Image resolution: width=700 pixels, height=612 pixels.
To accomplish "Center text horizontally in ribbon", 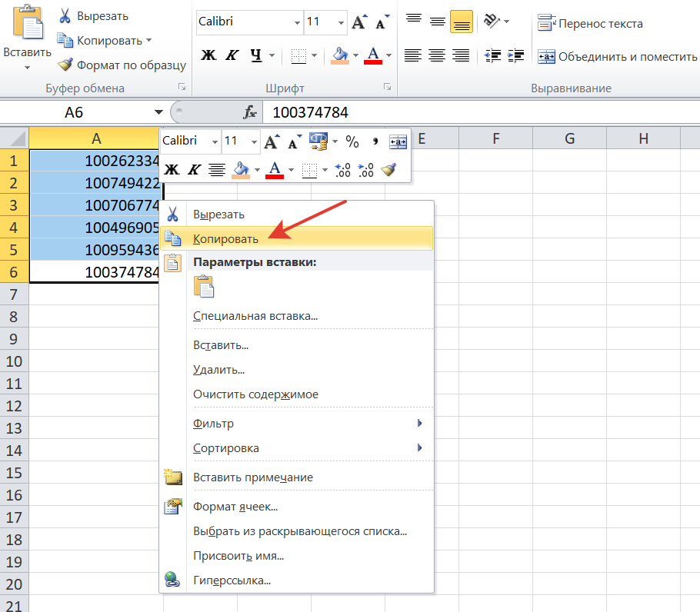I will tap(437, 56).
